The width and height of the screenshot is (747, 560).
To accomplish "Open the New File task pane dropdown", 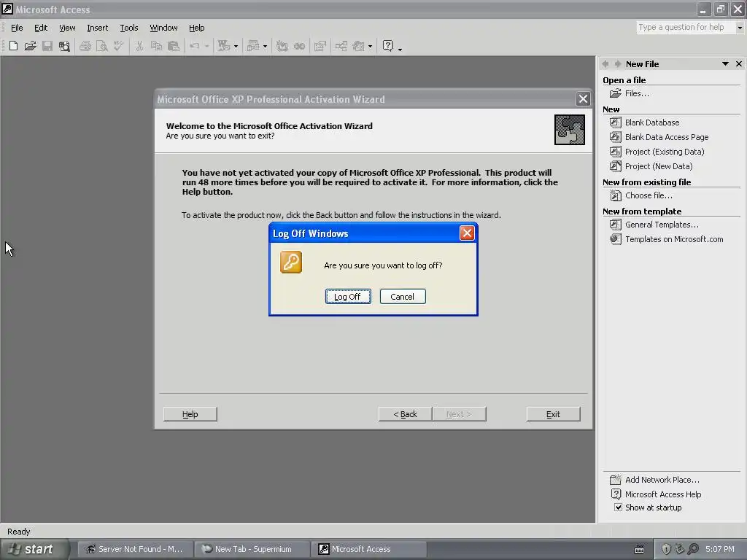I will click(725, 64).
